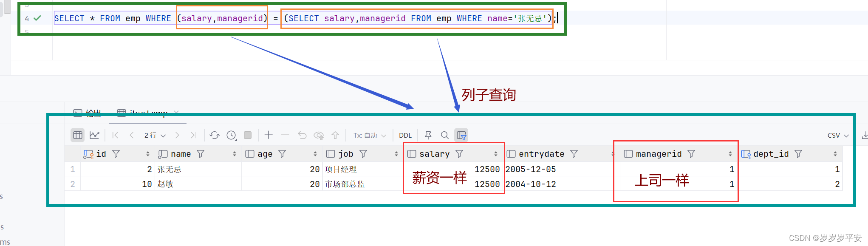This screenshot has height=246, width=868.
Task: Select cell '市场部总监' in job column
Action: click(x=345, y=184)
